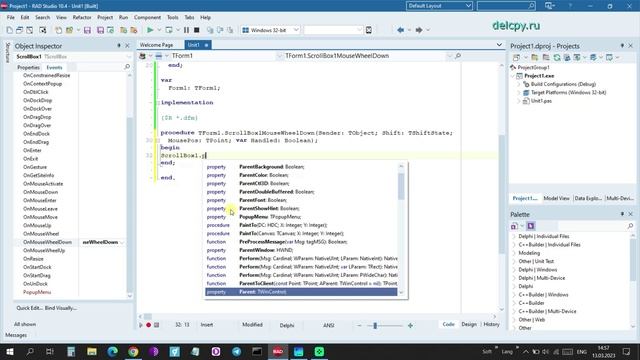Open the Messages panel tab
This screenshot has width=640, height=360.
tap(16, 335)
